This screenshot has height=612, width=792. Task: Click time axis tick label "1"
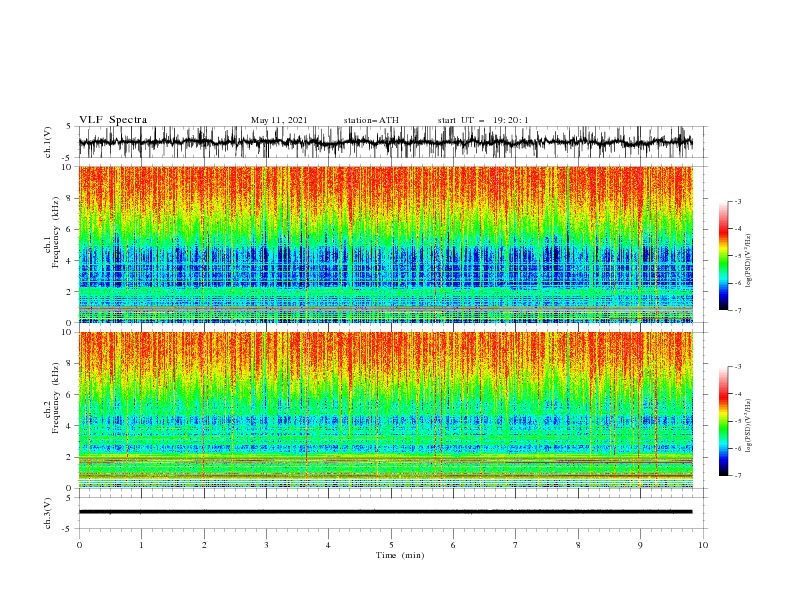141,545
